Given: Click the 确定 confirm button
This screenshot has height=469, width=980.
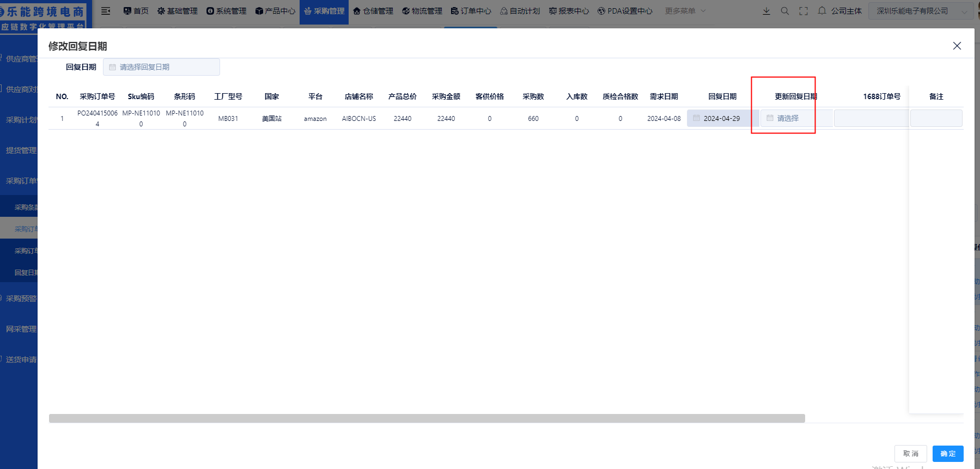Looking at the screenshot, I should click(x=947, y=454).
